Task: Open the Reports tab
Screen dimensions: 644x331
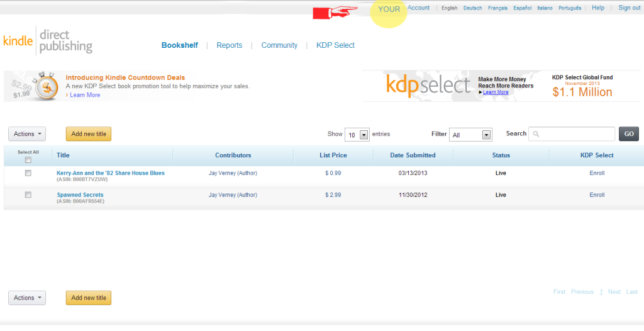Action: coord(229,45)
